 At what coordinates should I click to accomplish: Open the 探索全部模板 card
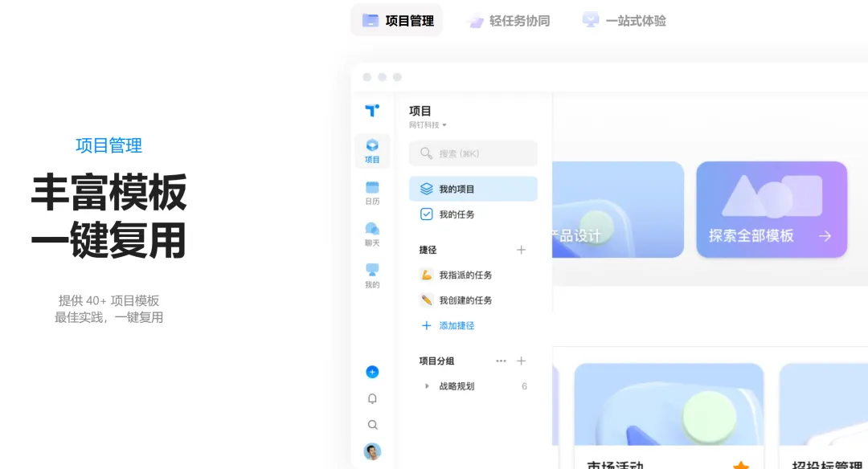[x=772, y=210]
